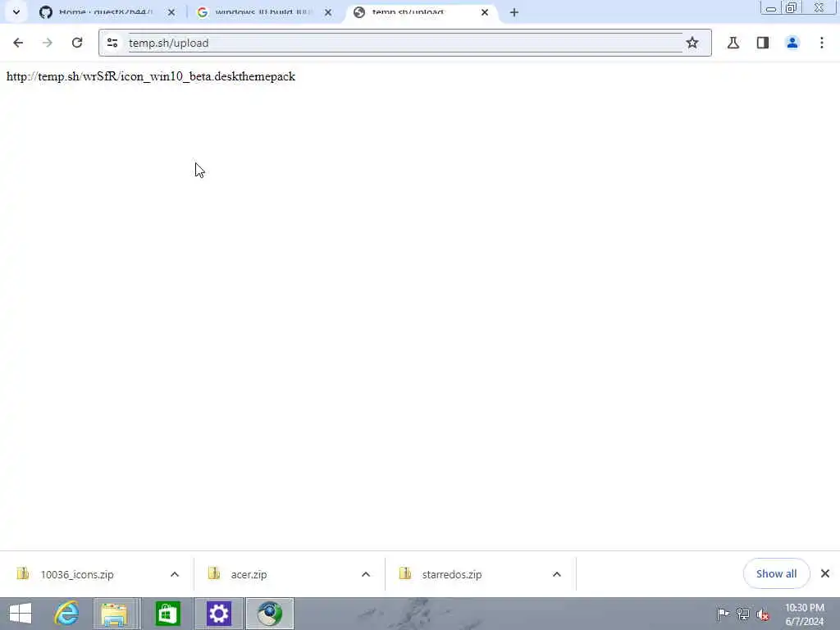
Task: Reload the temp.sh/upload page
Action: 77,43
